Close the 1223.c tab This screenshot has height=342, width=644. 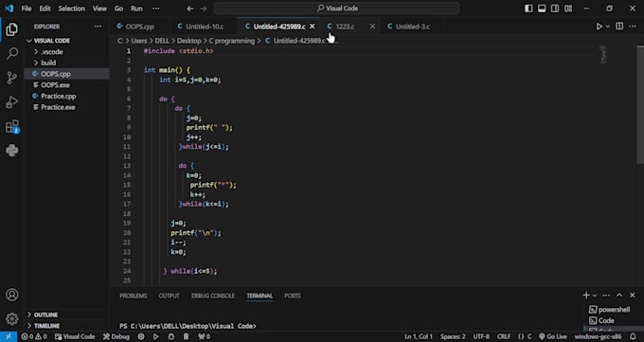[372, 27]
